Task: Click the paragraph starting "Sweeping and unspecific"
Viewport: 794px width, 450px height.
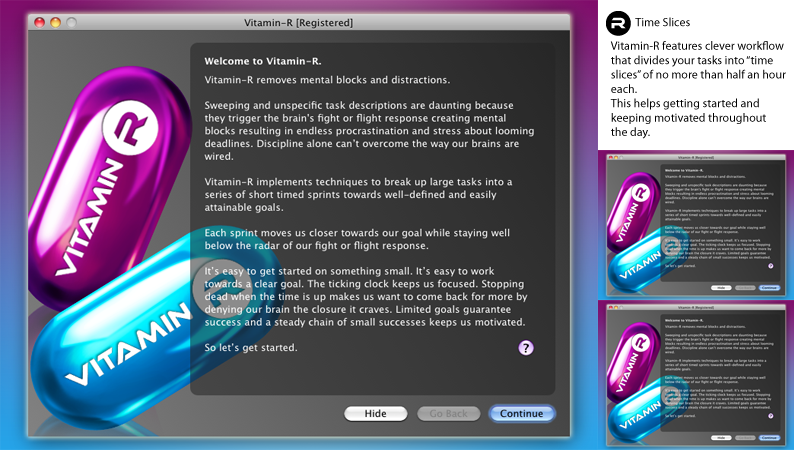Action: 369,131
